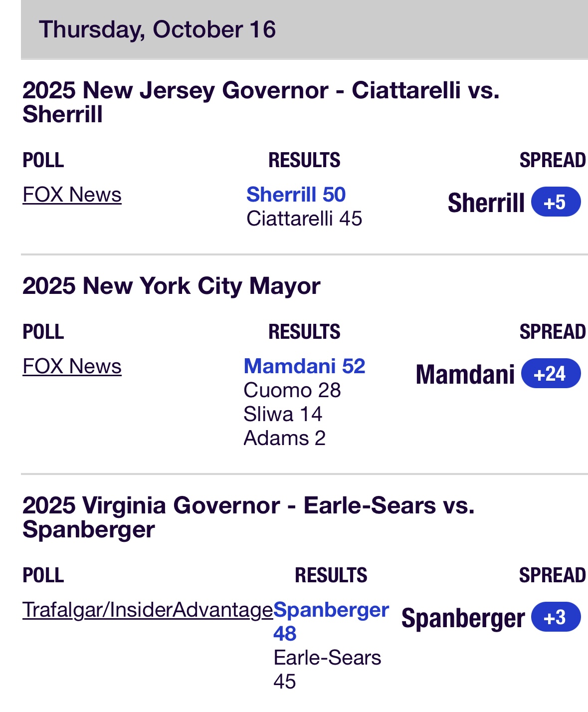
Task: Click the Sherrill +5 spread badge
Action: pyautogui.click(x=556, y=202)
